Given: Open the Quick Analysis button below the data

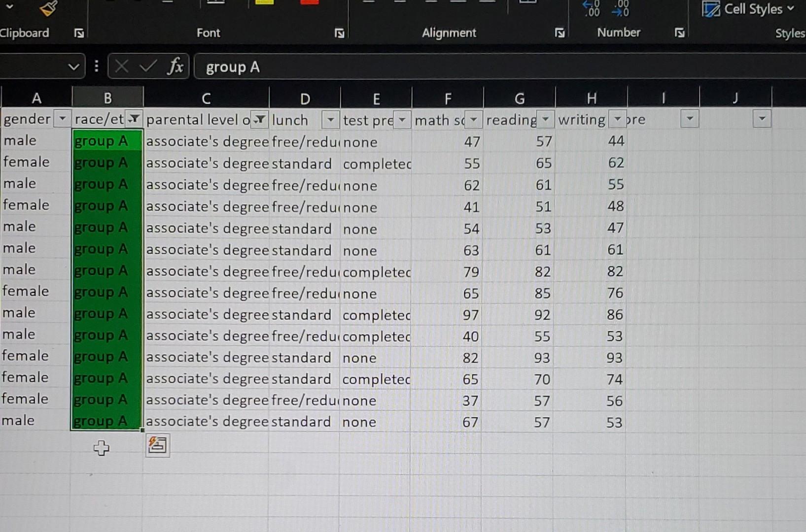Looking at the screenshot, I should pyautogui.click(x=157, y=445).
